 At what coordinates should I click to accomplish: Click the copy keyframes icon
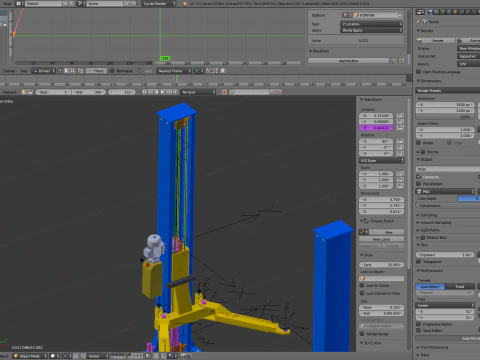208,71
